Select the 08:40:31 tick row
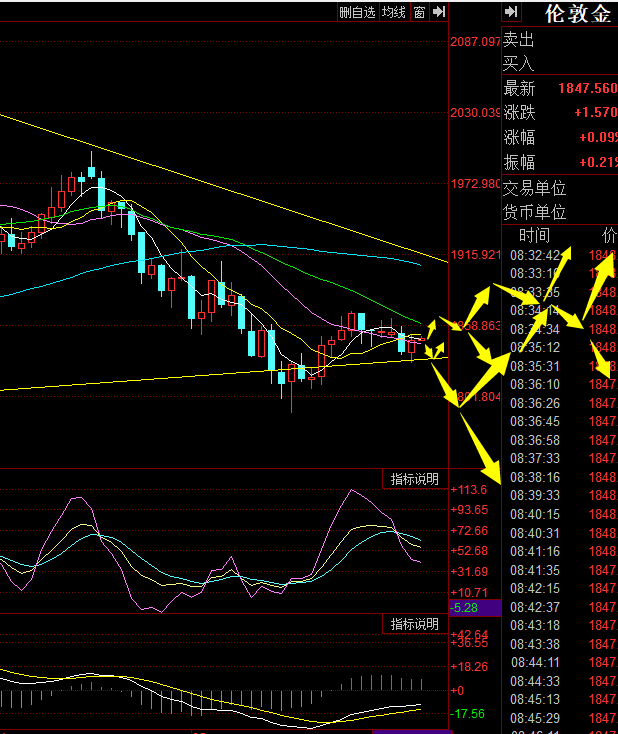The image size is (618, 734). [560, 533]
